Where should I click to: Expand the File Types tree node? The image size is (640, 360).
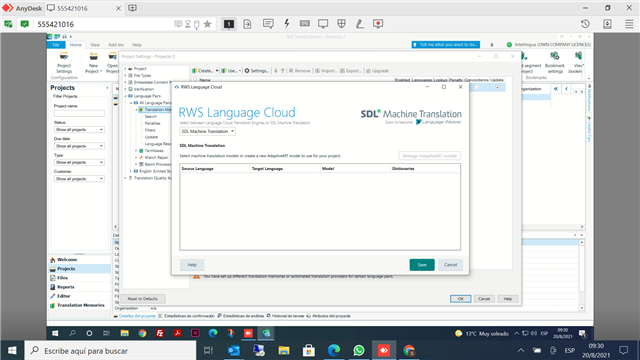click(x=126, y=76)
